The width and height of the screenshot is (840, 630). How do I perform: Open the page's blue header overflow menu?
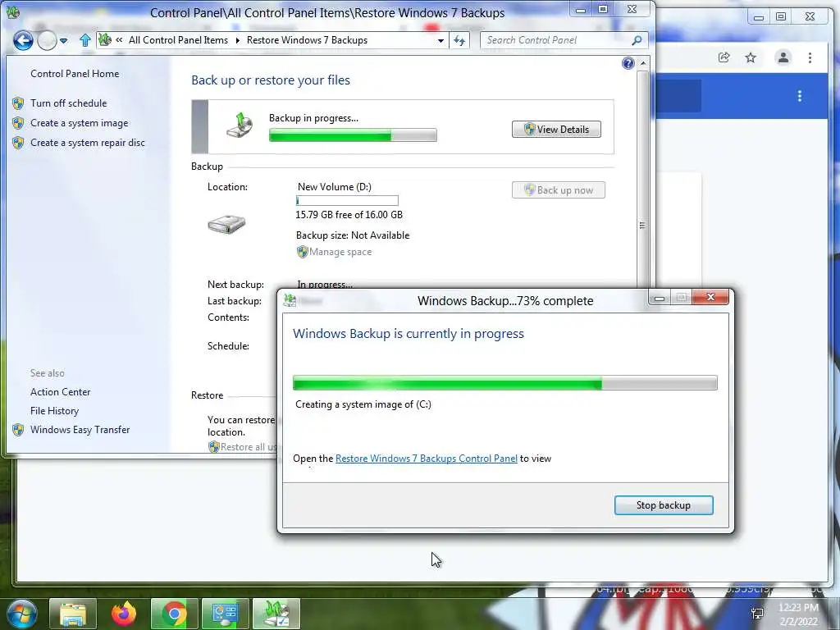799,96
